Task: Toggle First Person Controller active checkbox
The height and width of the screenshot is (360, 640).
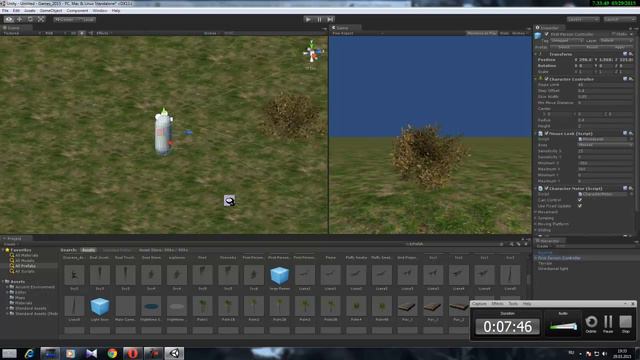Action: pyautogui.click(x=547, y=34)
